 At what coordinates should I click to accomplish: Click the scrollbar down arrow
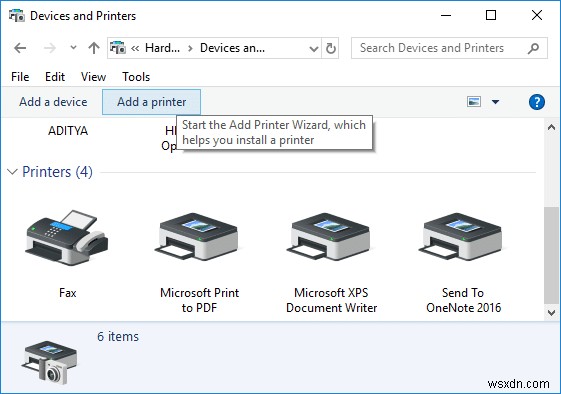[551, 313]
